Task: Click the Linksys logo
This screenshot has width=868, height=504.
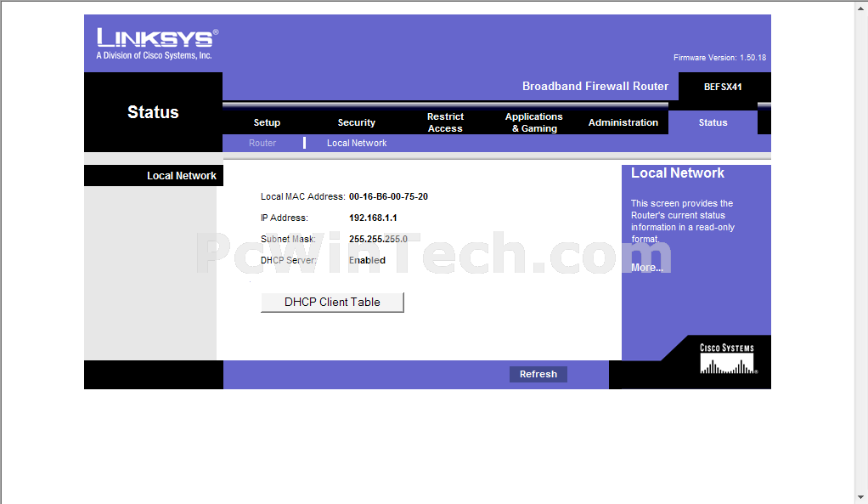Action: 157,43
